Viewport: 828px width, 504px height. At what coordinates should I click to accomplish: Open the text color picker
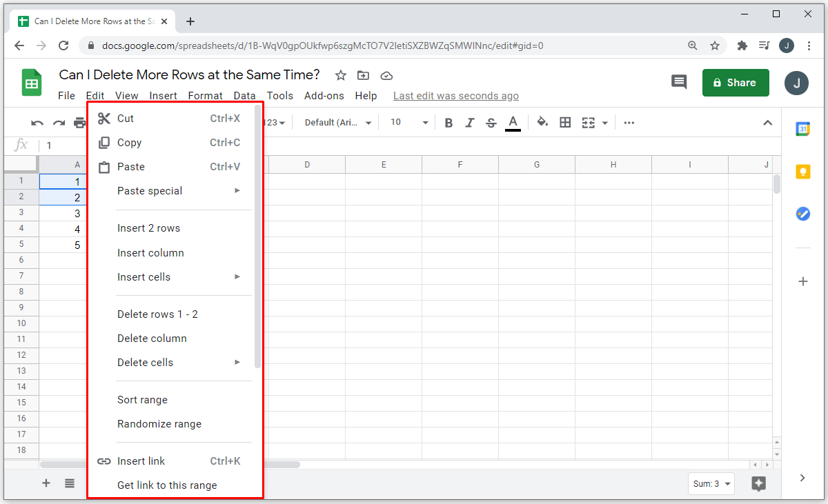pos(513,123)
